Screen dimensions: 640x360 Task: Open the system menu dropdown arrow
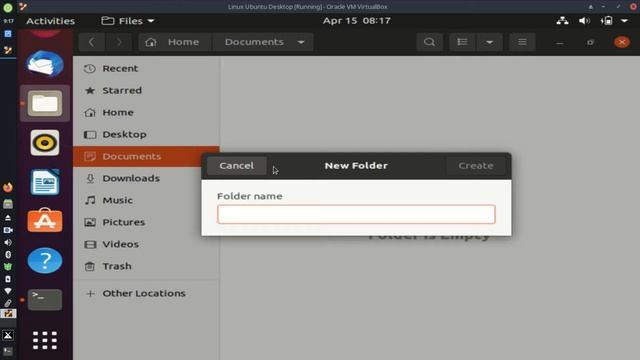point(624,21)
